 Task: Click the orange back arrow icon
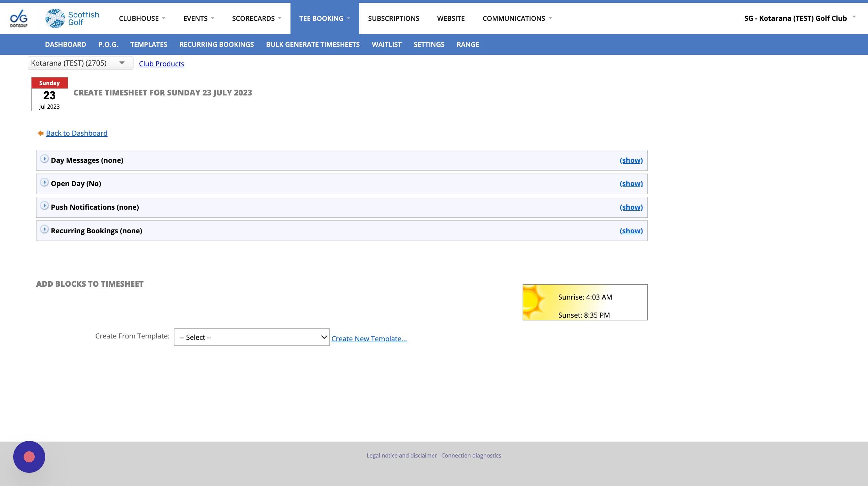click(x=41, y=133)
